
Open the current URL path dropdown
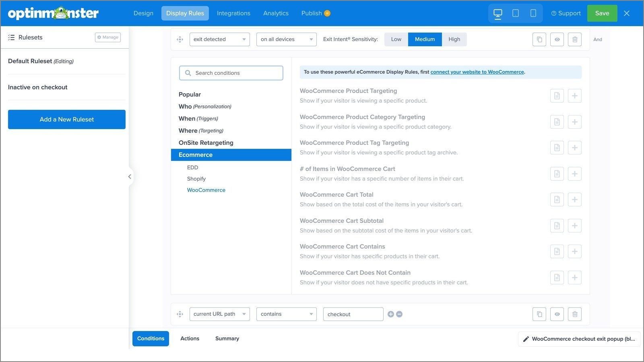pyautogui.click(x=220, y=314)
